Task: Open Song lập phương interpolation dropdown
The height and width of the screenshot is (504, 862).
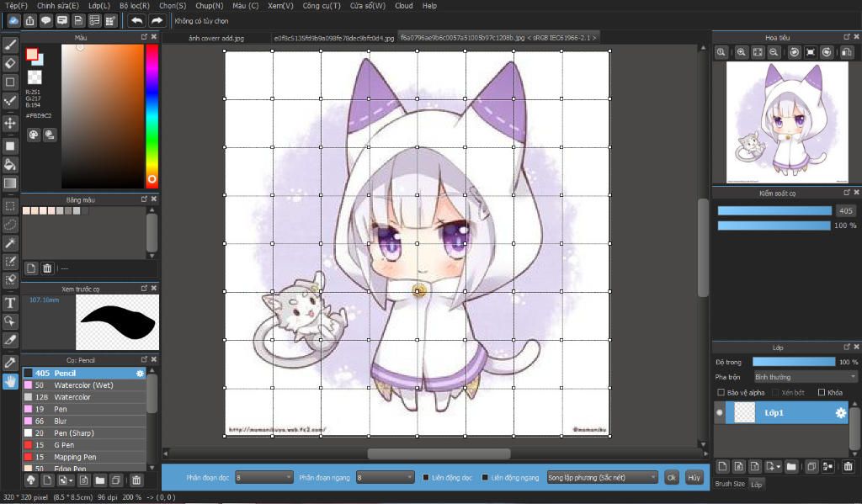Action: coord(603,478)
